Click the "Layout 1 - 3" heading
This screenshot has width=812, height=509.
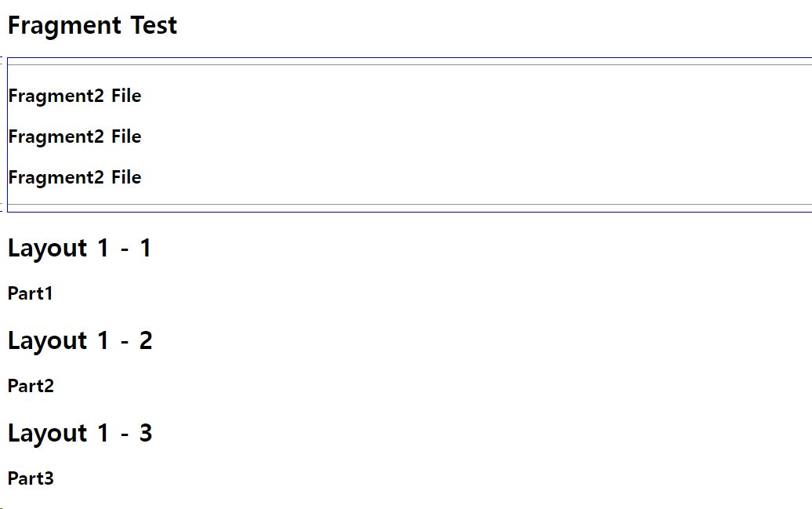[80, 434]
